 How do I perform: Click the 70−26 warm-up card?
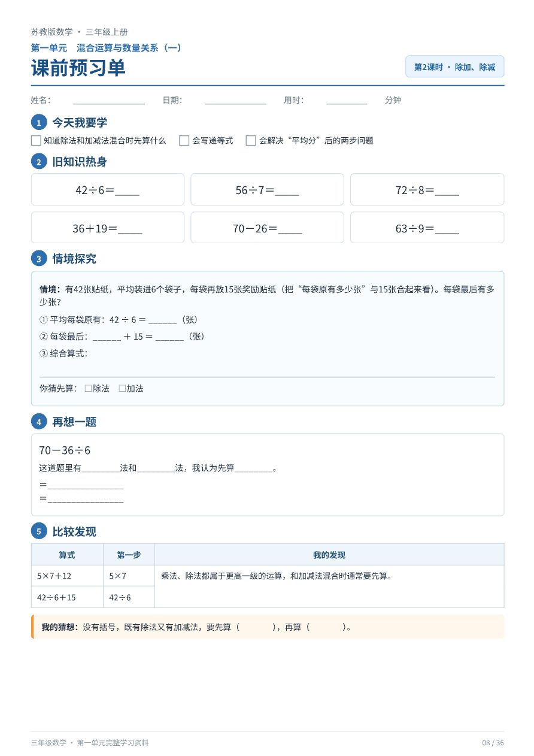click(267, 228)
